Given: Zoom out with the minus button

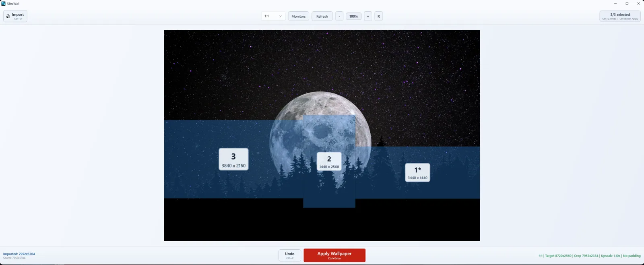Looking at the screenshot, I should (339, 16).
